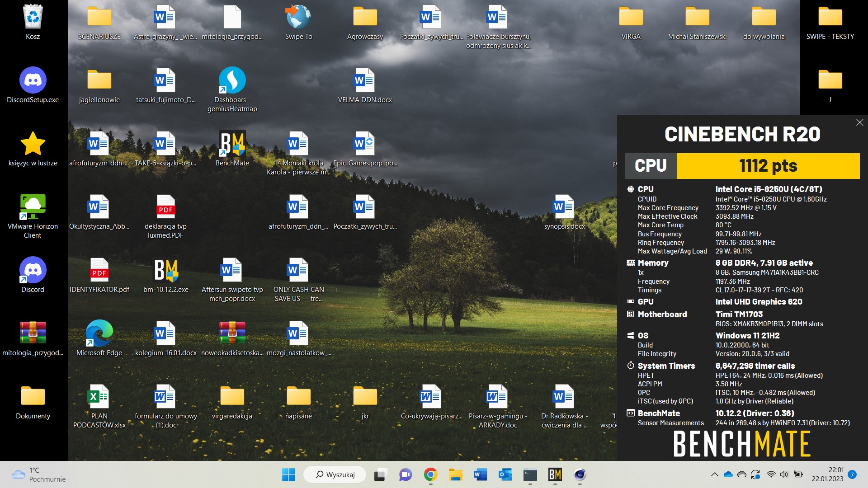Click the Wyszukaj taskbar search box
The image size is (868, 488).
335,474
